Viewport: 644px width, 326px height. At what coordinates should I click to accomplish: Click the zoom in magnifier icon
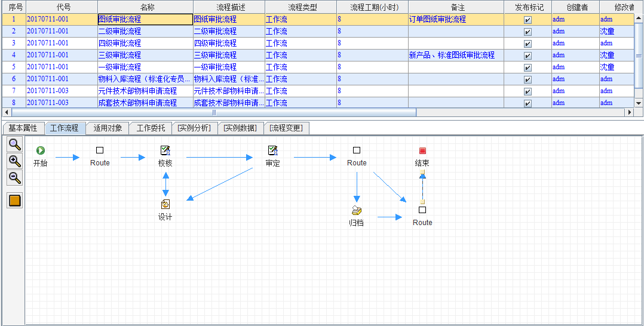point(15,161)
